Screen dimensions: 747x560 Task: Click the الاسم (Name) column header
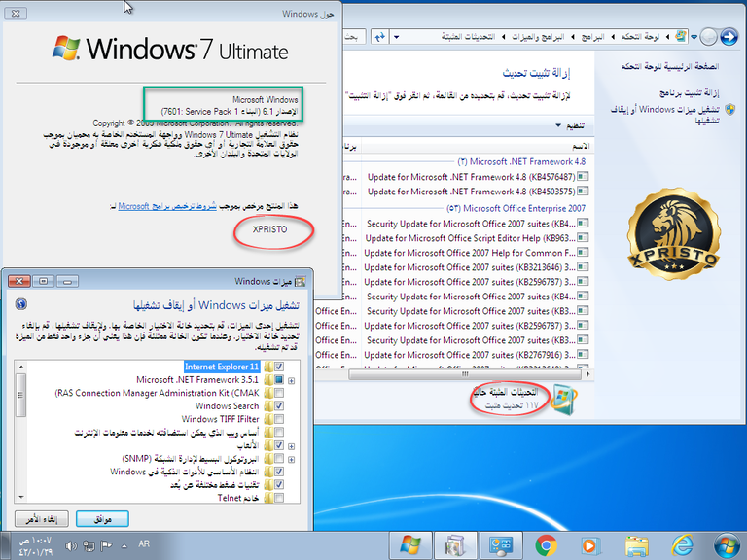click(x=581, y=146)
